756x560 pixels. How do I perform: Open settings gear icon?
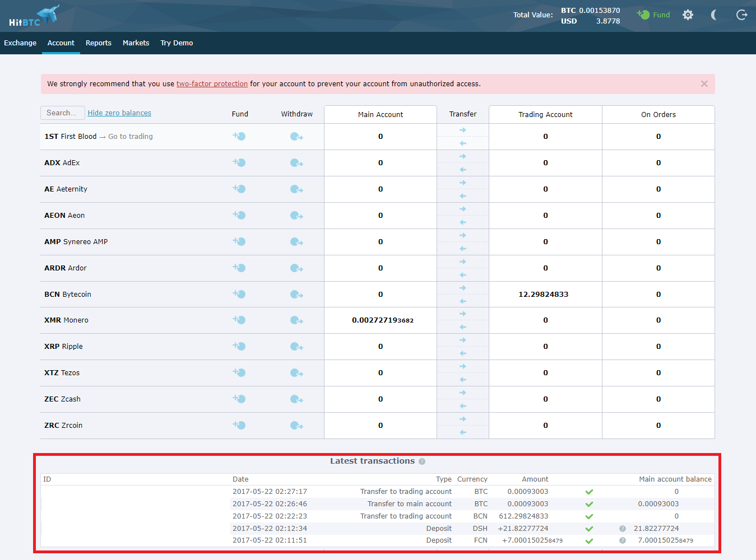tap(688, 15)
